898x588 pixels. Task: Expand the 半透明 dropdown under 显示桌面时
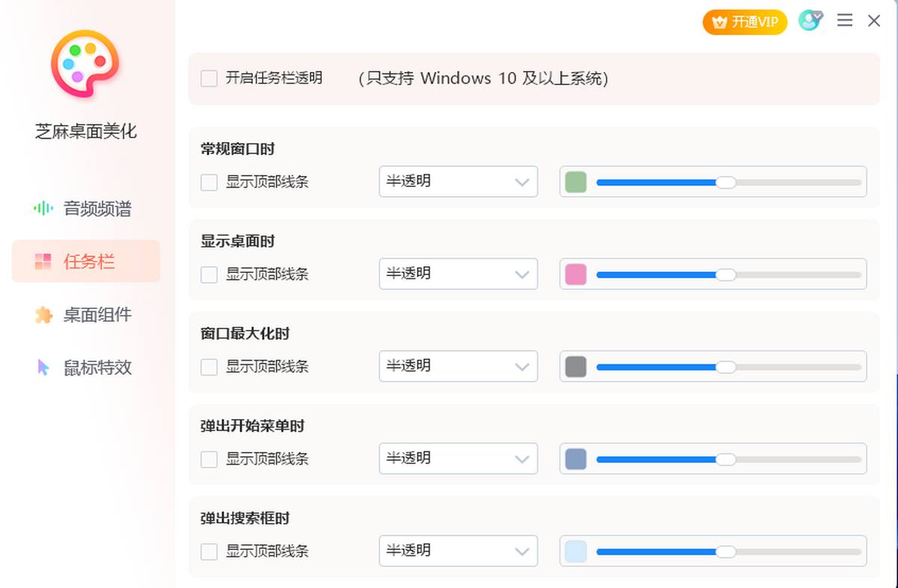pyautogui.click(x=458, y=274)
